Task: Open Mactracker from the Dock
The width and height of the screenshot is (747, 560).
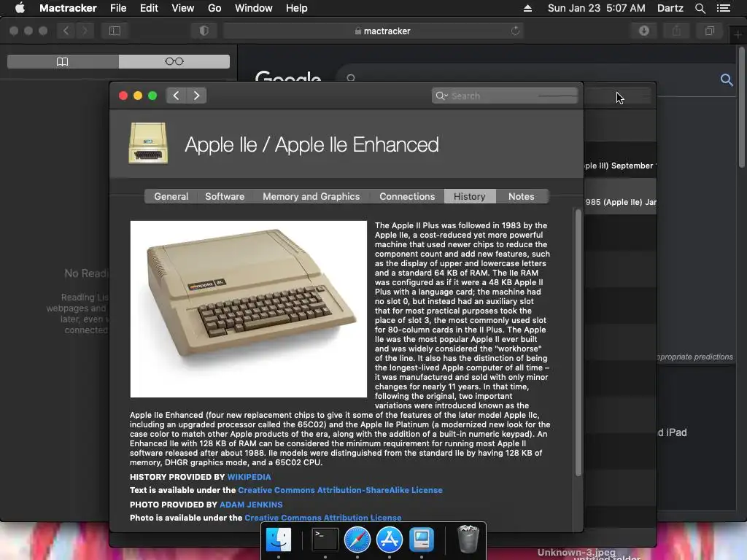Action: pyautogui.click(x=422, y=540)
